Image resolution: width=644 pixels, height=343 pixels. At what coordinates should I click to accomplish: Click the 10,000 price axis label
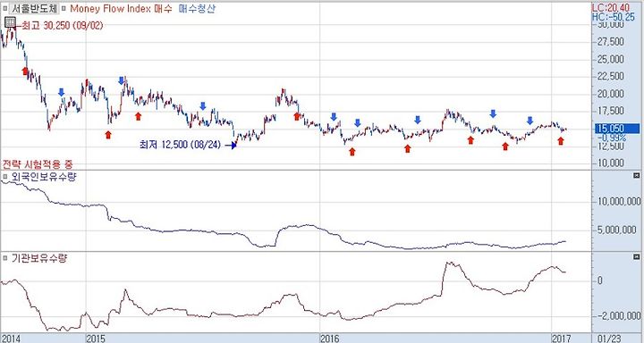click(611, 163)
